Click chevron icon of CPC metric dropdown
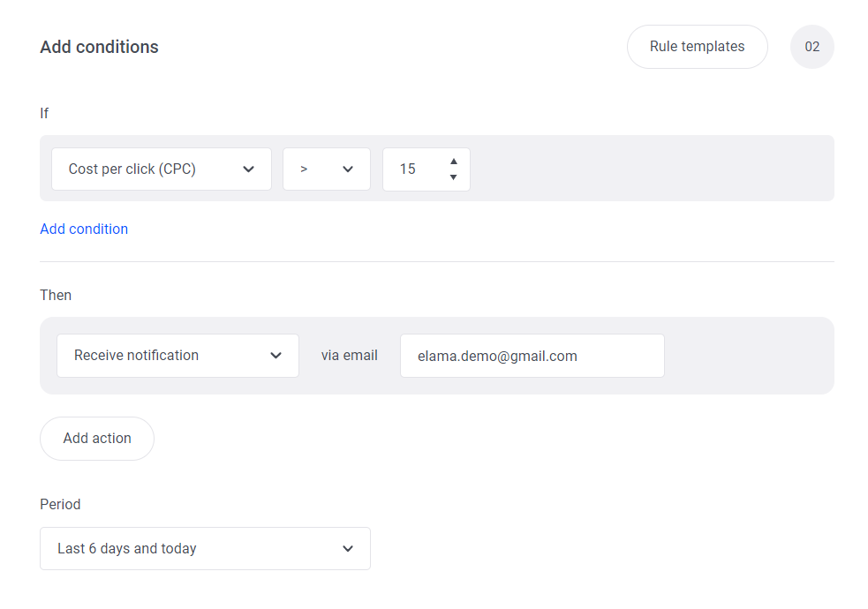 (x=248, y=169)
